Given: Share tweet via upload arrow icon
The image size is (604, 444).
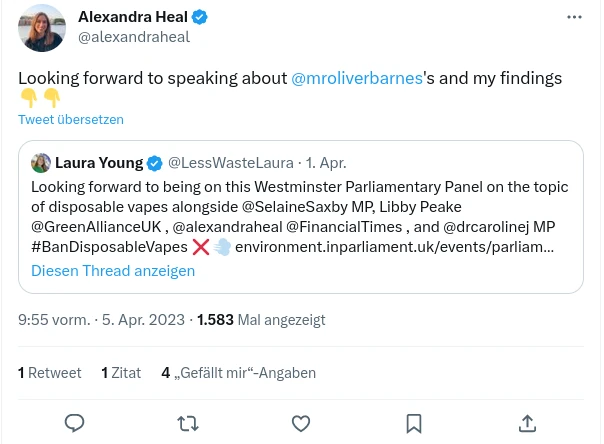Looking at the screenshot, I should (527, 424).
